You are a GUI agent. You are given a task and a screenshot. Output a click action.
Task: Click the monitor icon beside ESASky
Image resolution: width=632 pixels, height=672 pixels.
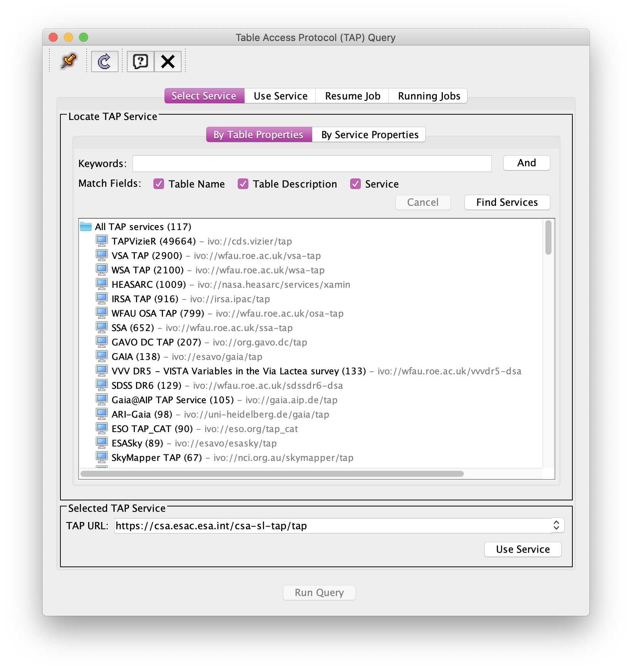click(101, 443)
